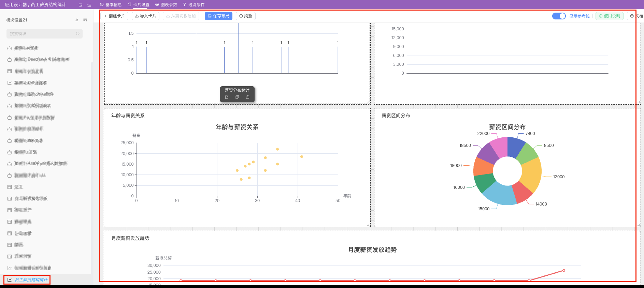Click the sidebar vertical scrollbar
644x288 pixels.
click(x=92, y=167)
